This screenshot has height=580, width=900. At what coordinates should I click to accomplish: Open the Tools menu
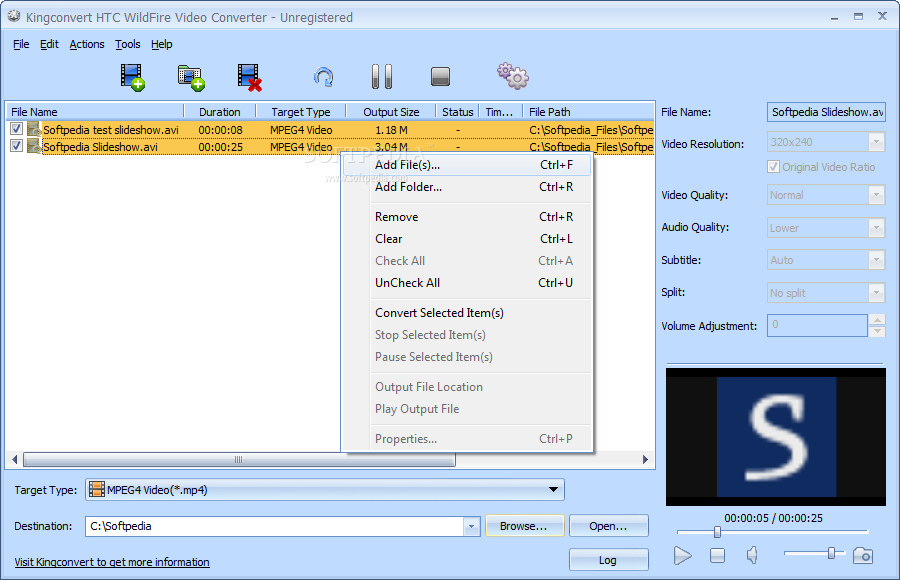(127, 44)
